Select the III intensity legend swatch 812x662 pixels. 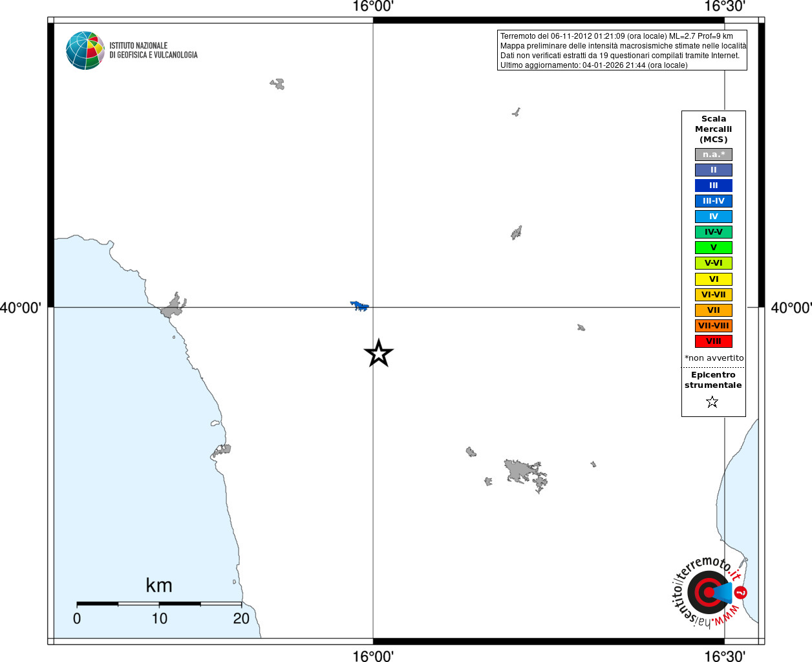(714, 186)
